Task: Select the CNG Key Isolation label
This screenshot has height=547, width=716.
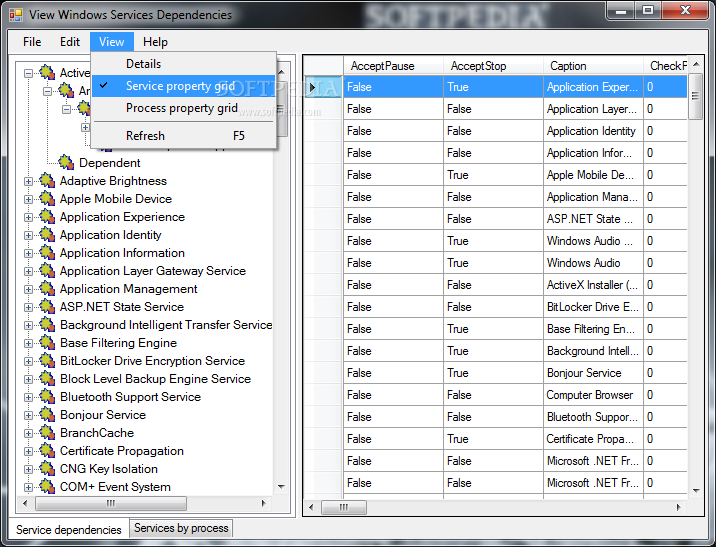Action: 109,469
